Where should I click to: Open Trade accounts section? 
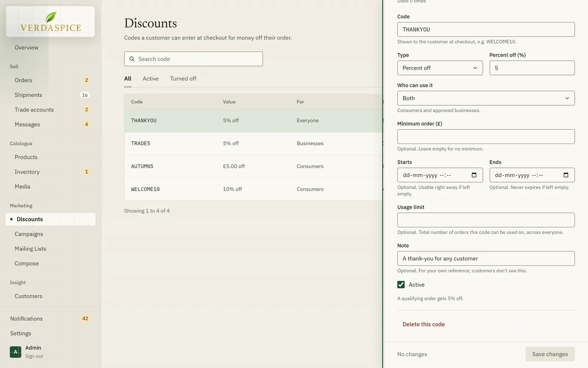(50, 110)
